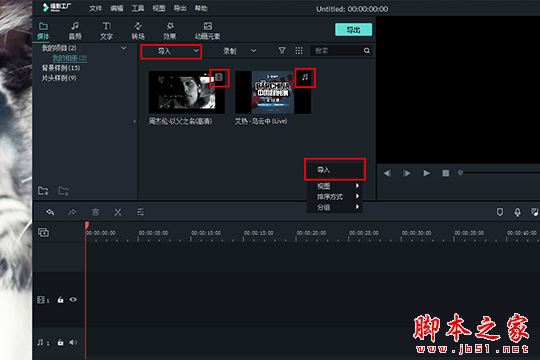The height and width of the screenshot is (360, 540).
Task: Click the add track icon
Action: click(x=43, y=232)
